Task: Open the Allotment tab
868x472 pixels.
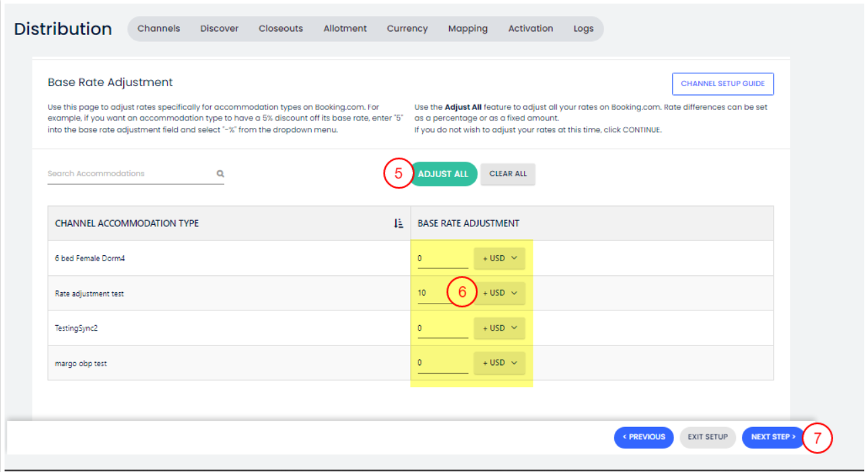Action: click(x=345, y=29)
